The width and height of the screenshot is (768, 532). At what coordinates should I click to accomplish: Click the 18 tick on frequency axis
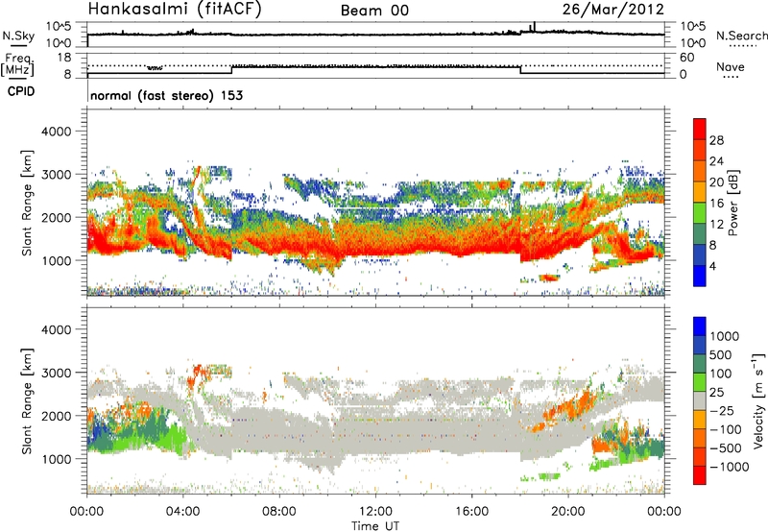(64, 58)
